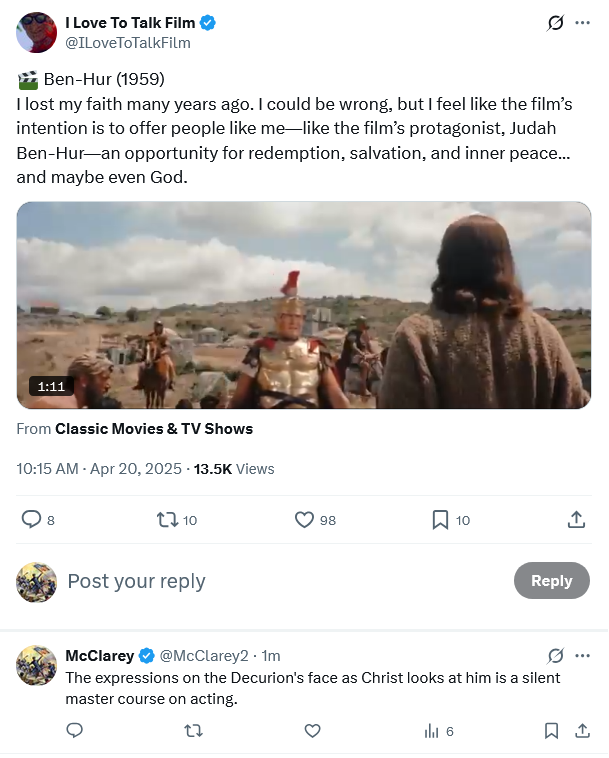Repost the Ben-Hur post
Image resolution: width=609 pixels, height=758 pixels.
168,520
